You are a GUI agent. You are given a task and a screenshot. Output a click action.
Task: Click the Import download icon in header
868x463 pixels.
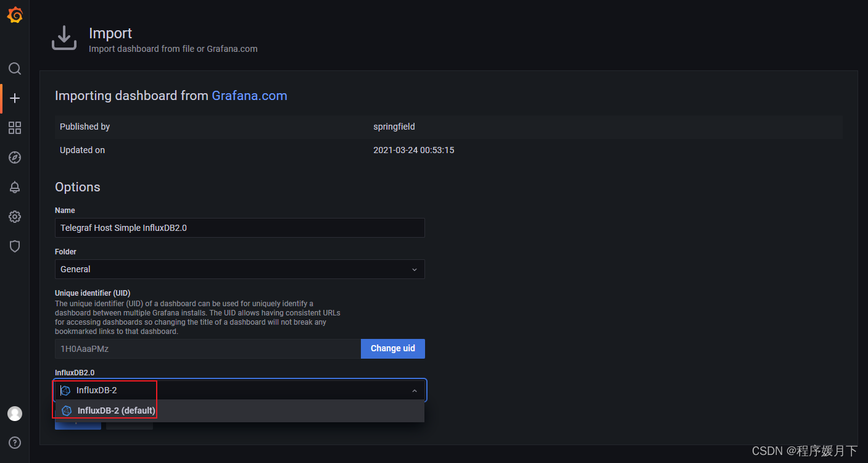click(64, 38)
